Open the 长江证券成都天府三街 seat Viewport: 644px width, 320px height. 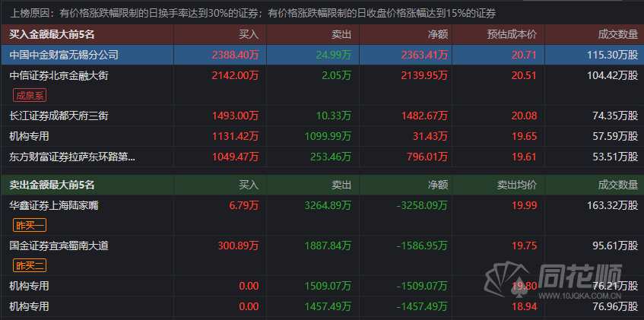pyautogui.click(x=59, y=116)
